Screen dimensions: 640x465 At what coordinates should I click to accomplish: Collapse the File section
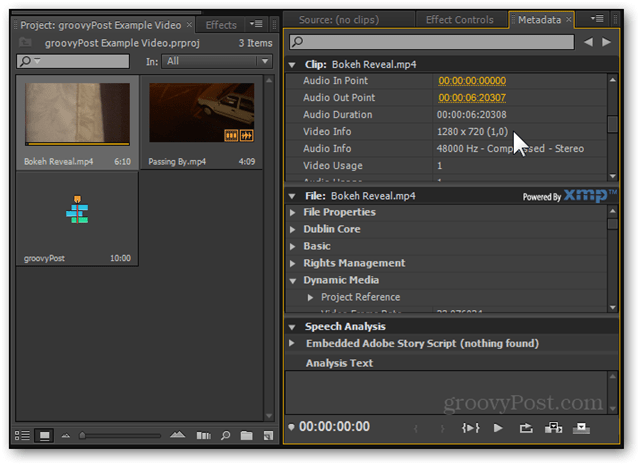click(x=292, y=196)
